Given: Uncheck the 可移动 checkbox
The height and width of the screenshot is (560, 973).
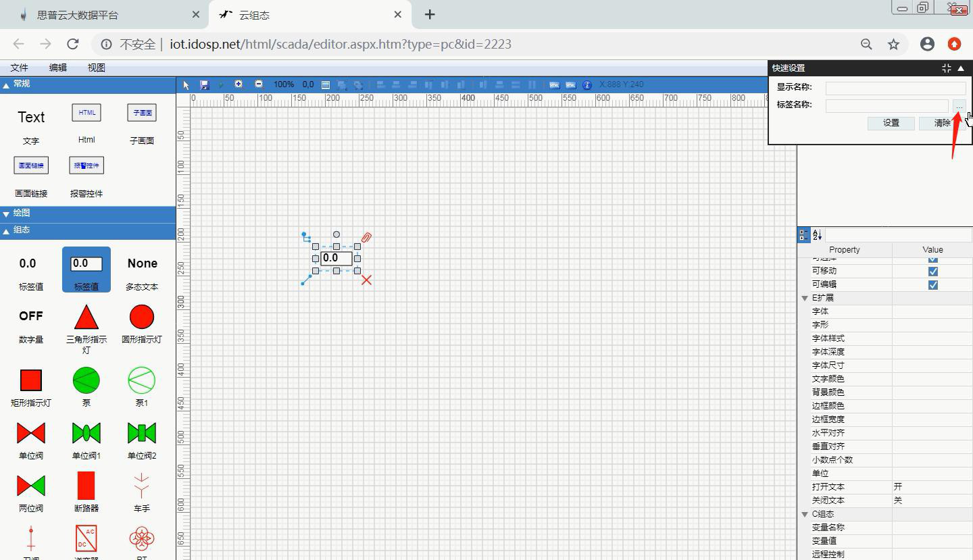Looking at the screenshot, I should pyautogui.click(x=932, y=271).
